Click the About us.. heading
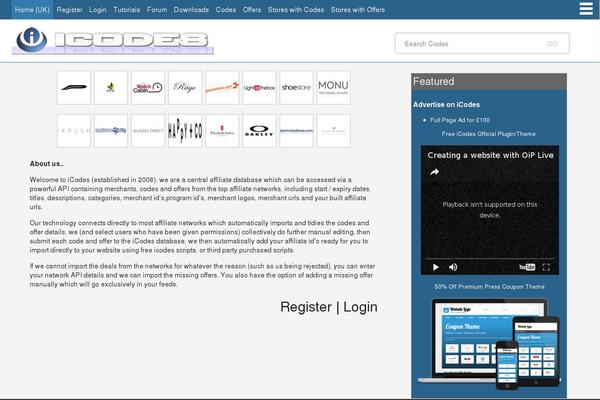The width and height of the screenshot is (600, 400). [x=47, y=164]
